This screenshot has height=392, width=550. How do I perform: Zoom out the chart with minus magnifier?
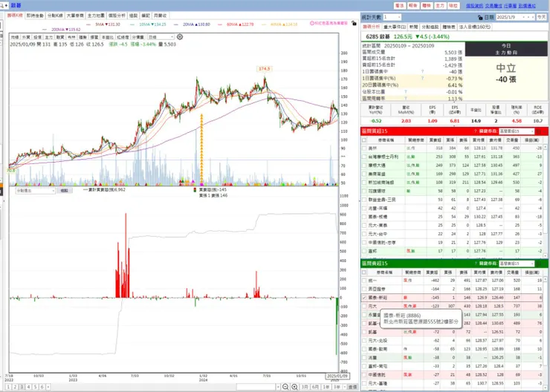coord(285,387)
